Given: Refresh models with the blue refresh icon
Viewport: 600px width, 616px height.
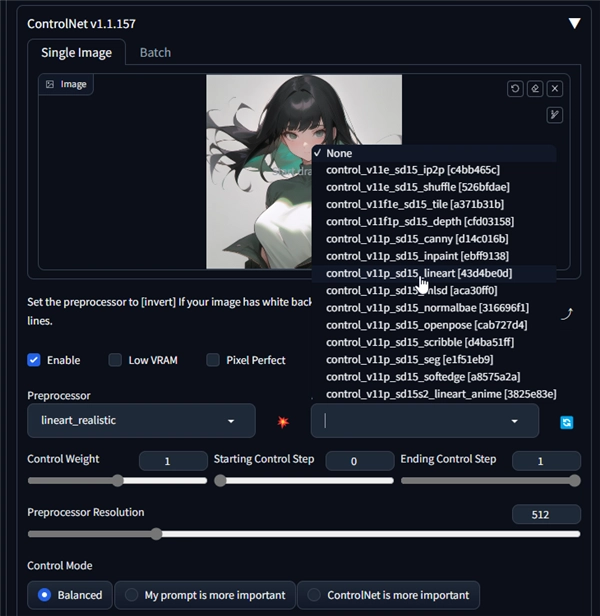Looking at the screenshot, I should coord(567,422).
